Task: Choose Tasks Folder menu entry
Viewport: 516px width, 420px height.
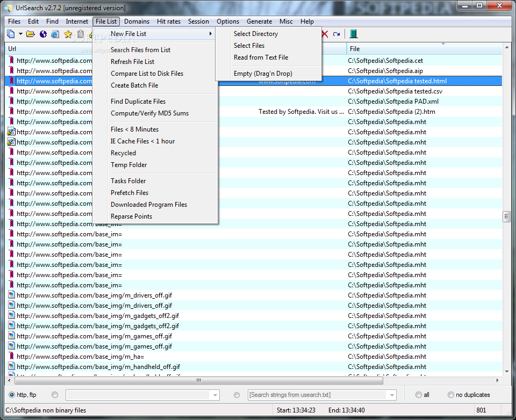Action: pos(155,181)
